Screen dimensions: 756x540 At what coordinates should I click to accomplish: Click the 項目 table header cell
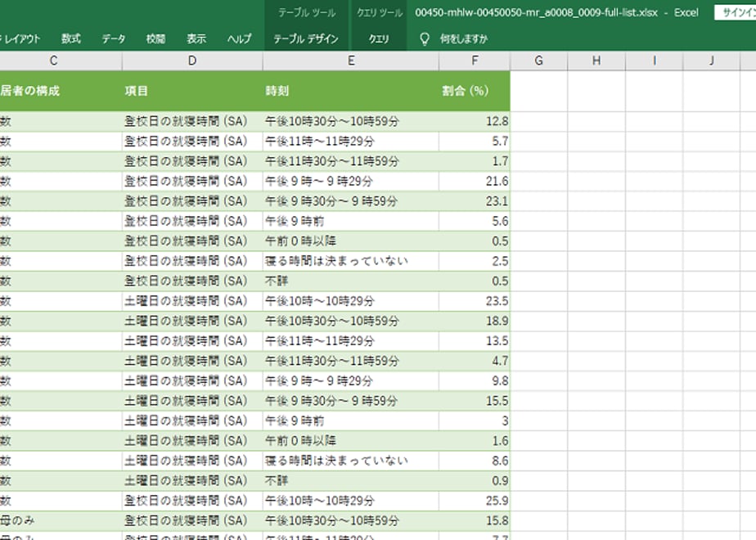[192, 91]
